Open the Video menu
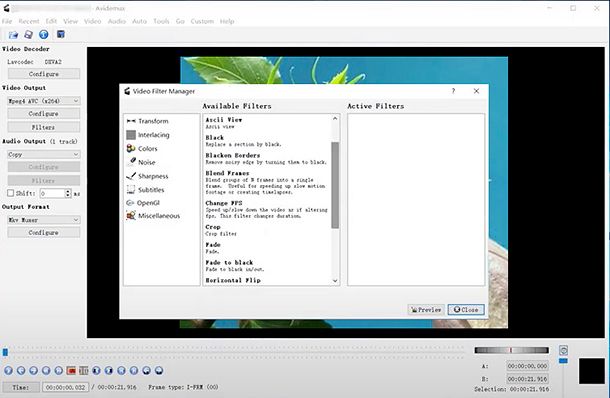 [93, 21]
